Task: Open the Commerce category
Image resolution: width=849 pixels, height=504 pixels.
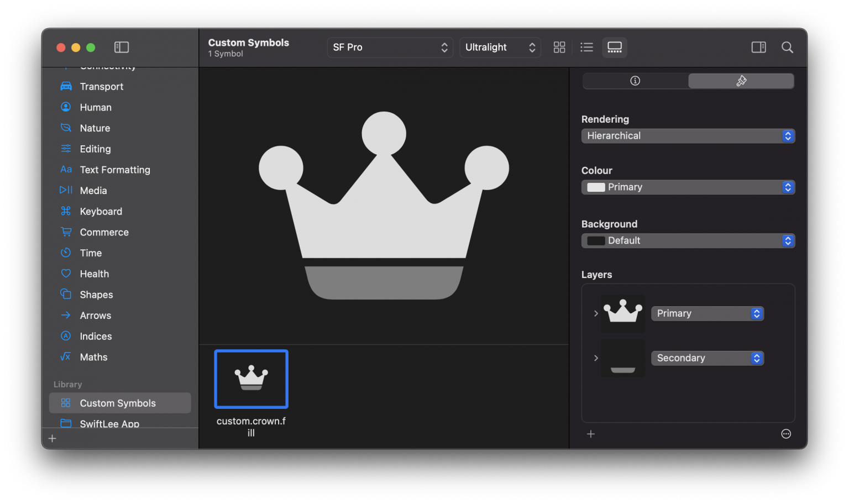Action: coord(104,233)
